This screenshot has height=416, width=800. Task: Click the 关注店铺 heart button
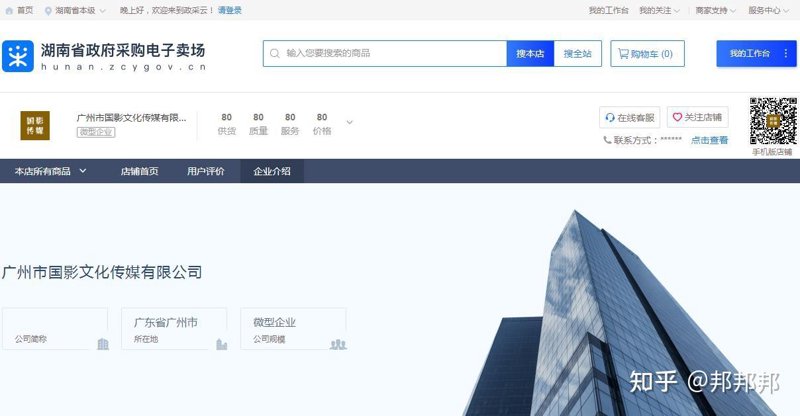(697, 117)
